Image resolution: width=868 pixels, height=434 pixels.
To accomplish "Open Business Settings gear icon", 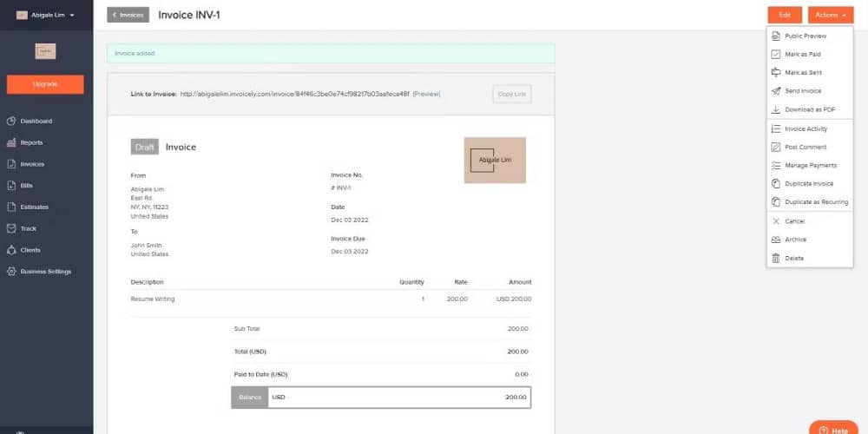I will point(12,272).
